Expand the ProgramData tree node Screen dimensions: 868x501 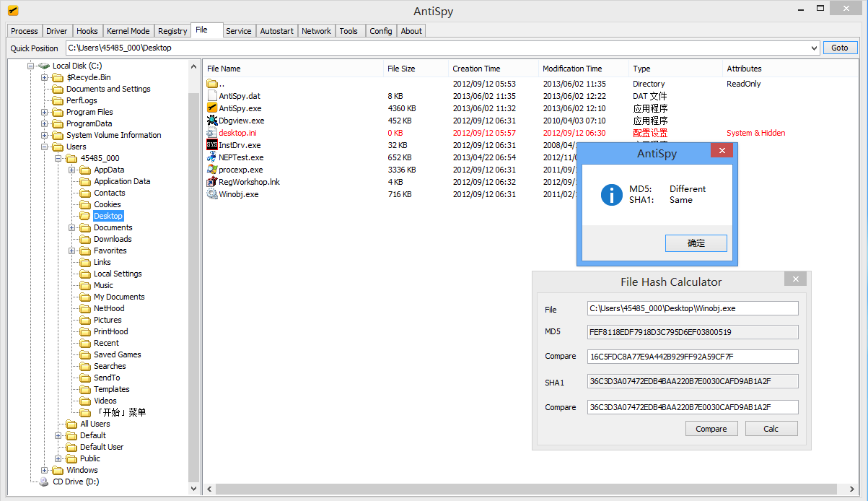click(x=45, y=123)
